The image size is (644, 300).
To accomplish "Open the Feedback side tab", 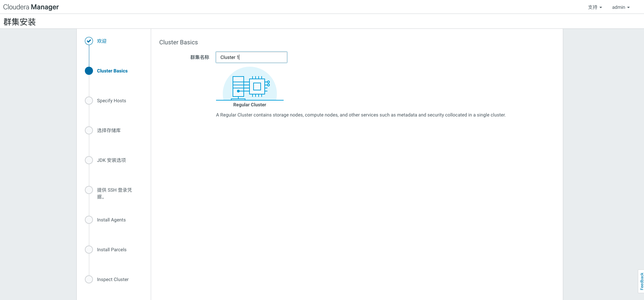I will (x=641, y=281).
